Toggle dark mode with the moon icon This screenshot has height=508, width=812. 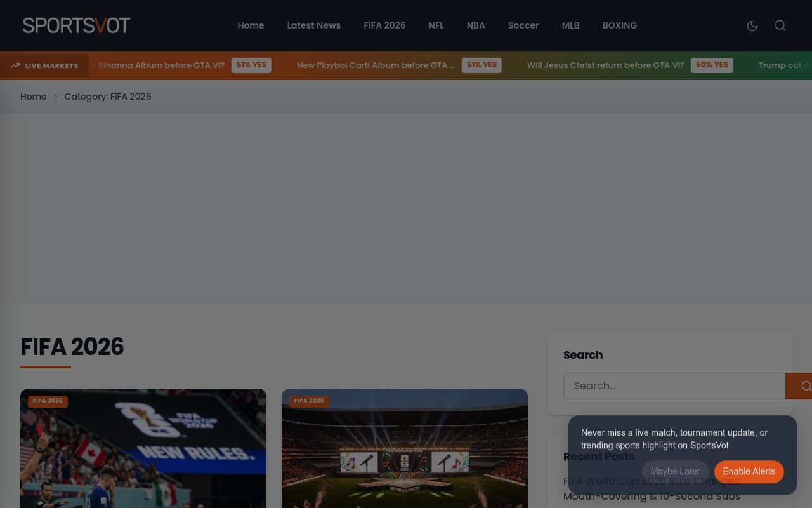(752, 25)
